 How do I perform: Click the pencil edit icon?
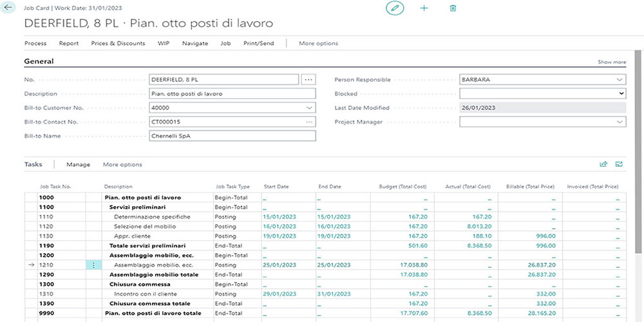pos(394,8)
